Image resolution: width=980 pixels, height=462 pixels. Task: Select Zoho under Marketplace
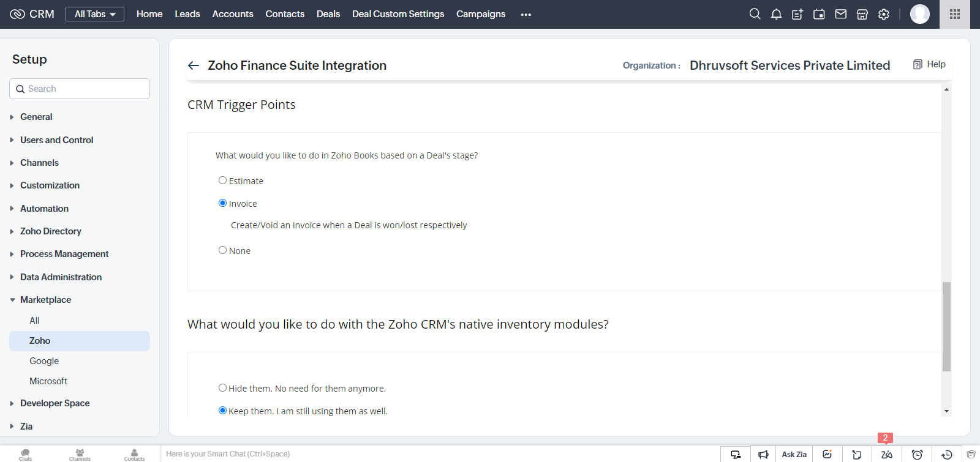coord(80,341)
